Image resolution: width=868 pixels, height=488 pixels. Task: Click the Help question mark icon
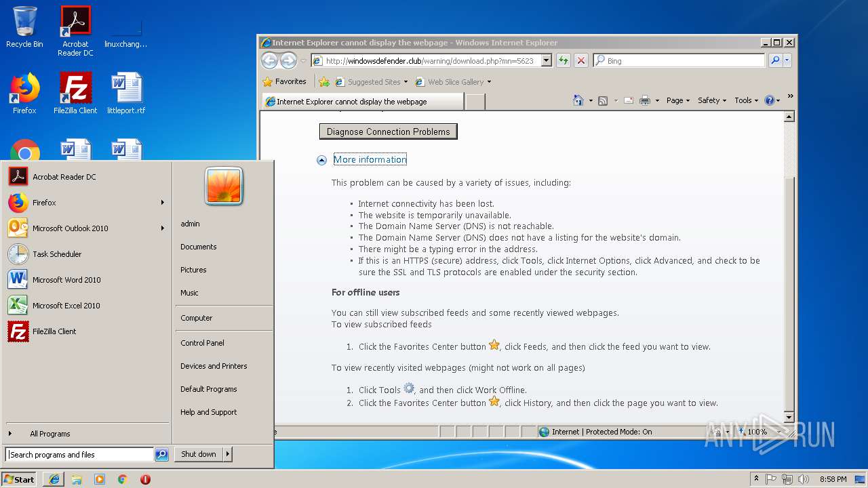point(769,100)
